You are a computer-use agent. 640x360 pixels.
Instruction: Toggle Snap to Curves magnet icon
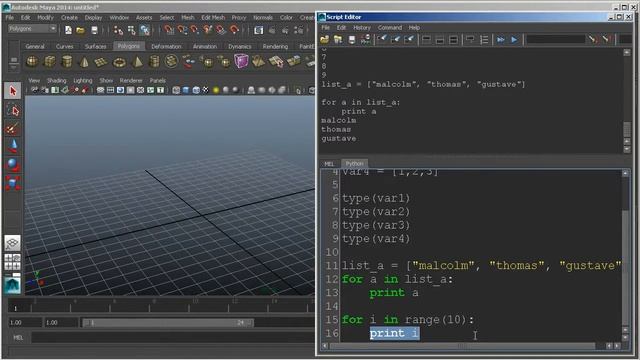pos(182,30)
